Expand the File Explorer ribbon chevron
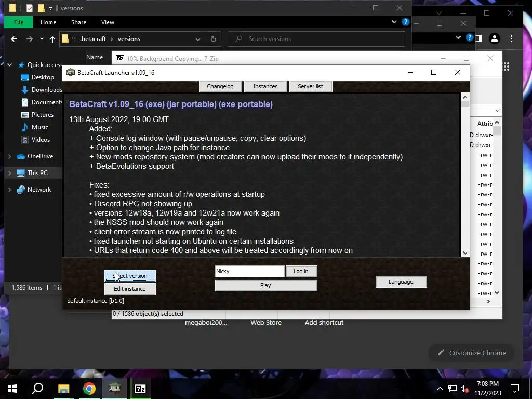The width and height of the screenshot is (532, 399). coord(394,22)
